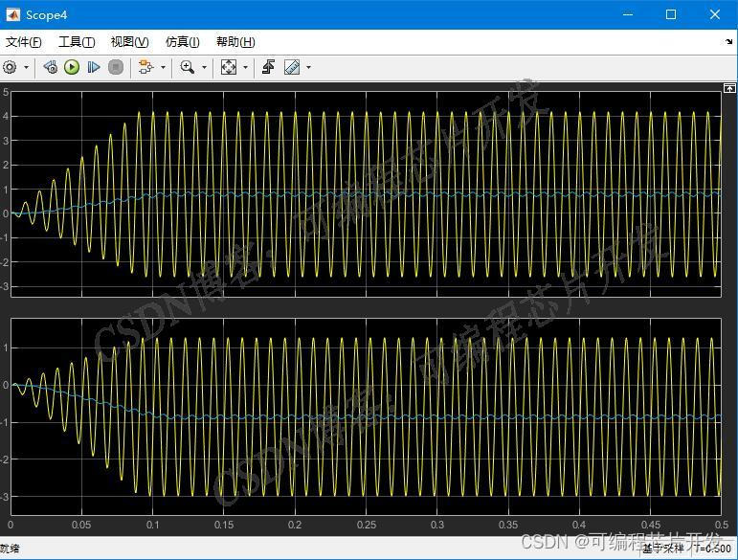Click the Step Forward icon
The height and width of the screenshot is (560, 738).
tap(94, 67)
